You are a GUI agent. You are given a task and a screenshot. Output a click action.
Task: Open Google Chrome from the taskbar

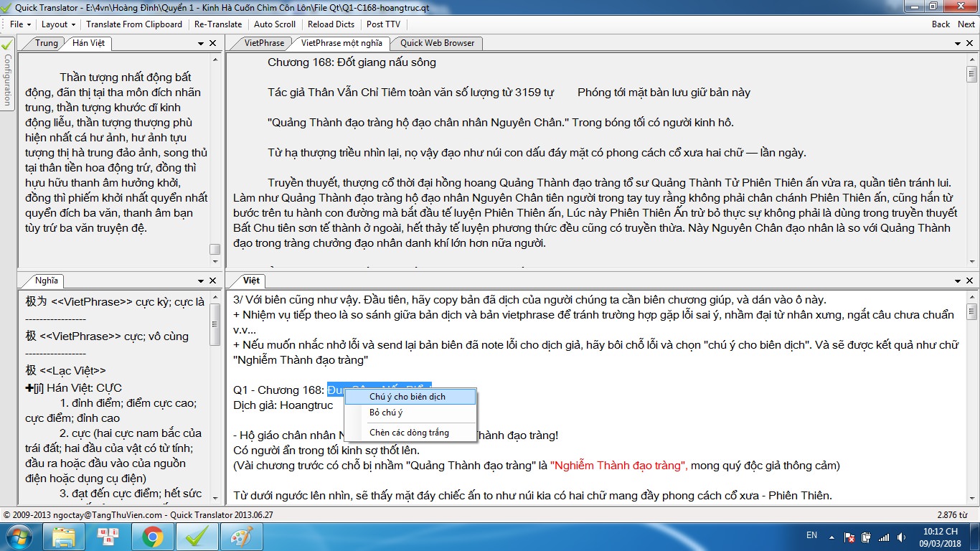(x=152, y=536)
